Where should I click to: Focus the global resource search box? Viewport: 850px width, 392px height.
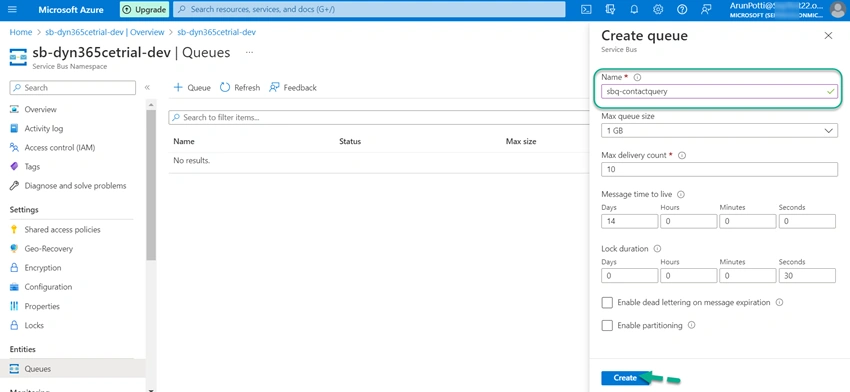pos(369,9)
